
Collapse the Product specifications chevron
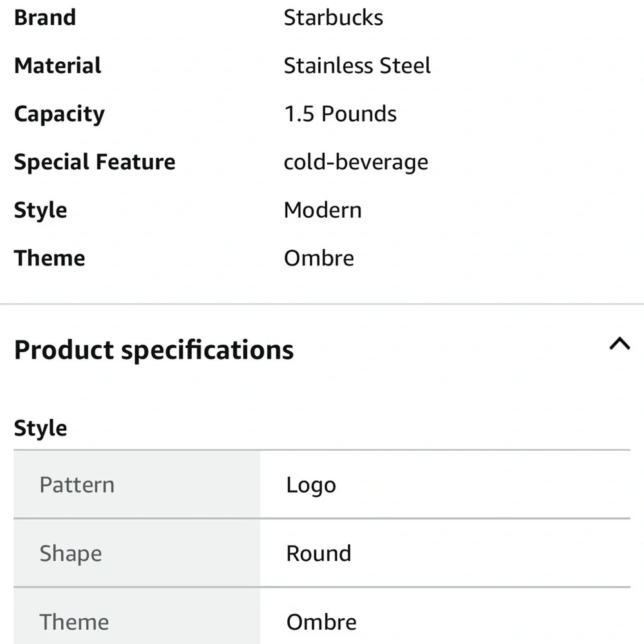[x=620, y=343]
